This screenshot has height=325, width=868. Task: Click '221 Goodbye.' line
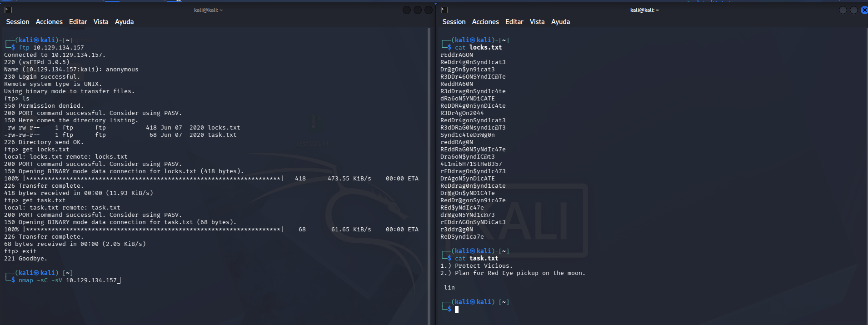coord(25,259)
